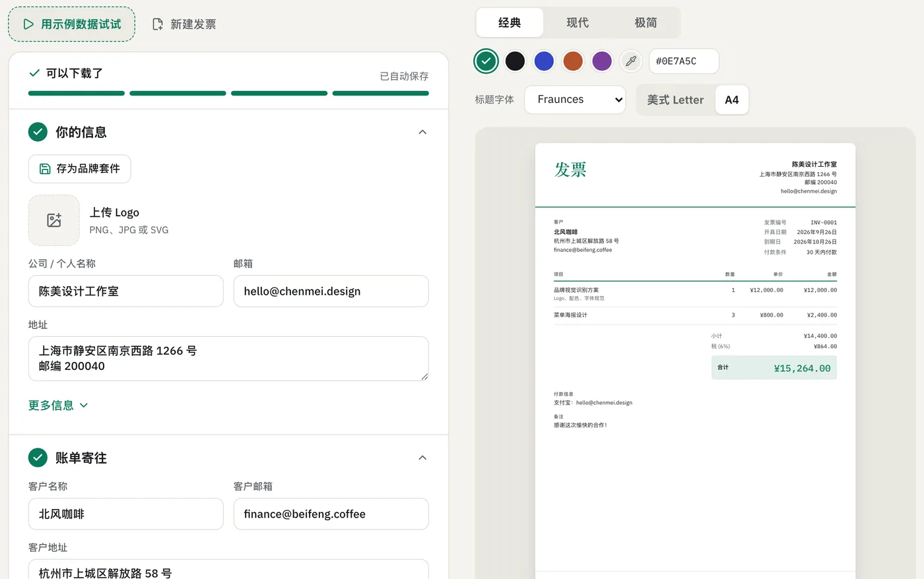Expand 更多信息 link
The width and height of the screenshot is (924, 579).
coord(58,406)
